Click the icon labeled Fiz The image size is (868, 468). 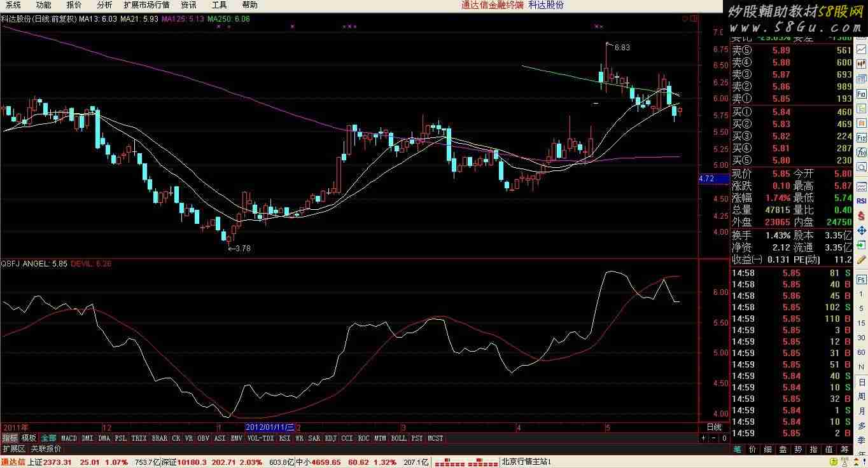[x=862, y=137]
